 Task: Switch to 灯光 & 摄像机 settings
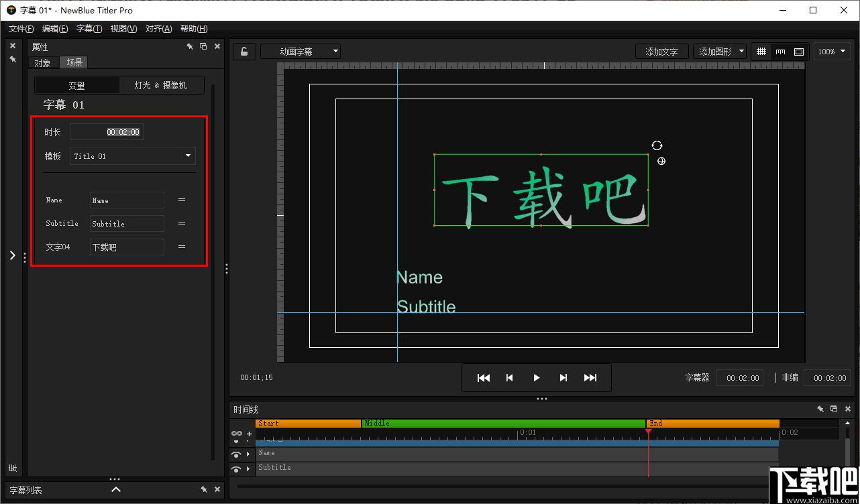pyautogui.click(x=161, y=84)
